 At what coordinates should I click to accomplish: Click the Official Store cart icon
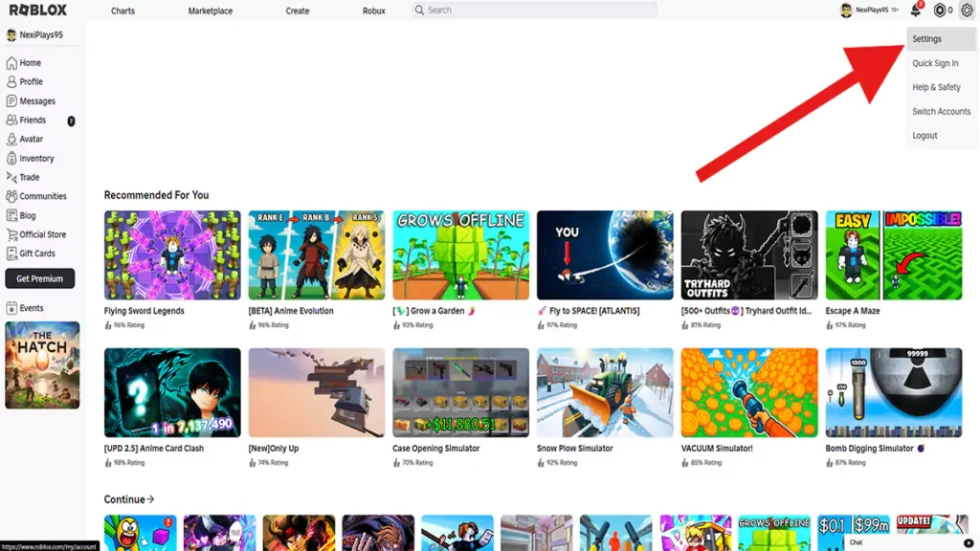[11, 234]
